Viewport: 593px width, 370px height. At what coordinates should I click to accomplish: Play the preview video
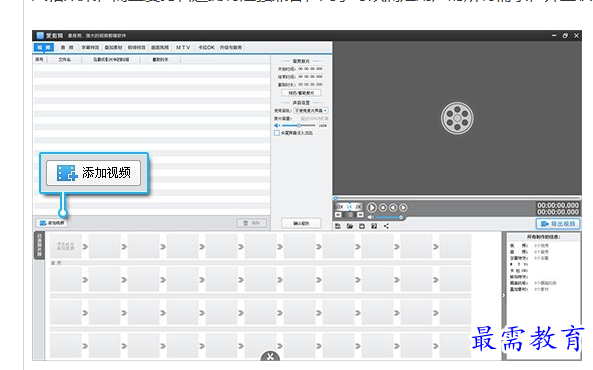pyautogui.click(x=372, y=207)
